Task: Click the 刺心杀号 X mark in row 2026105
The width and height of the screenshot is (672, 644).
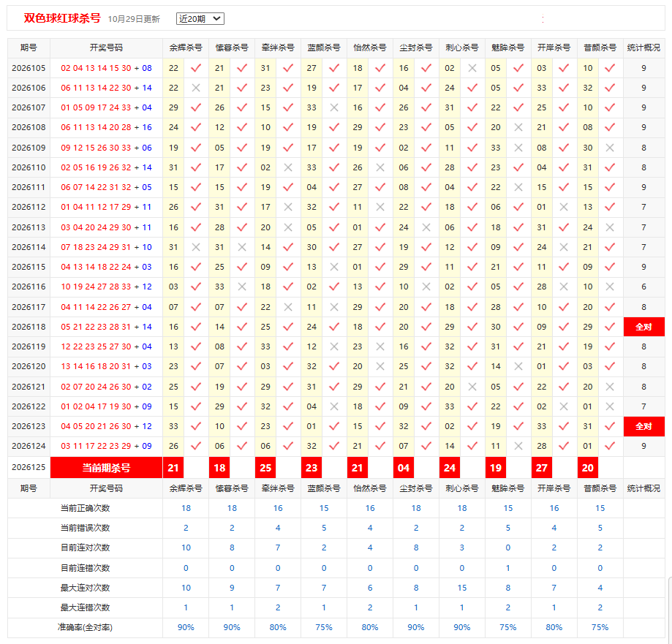Action: pyautogui.click(x=472, y=68)
